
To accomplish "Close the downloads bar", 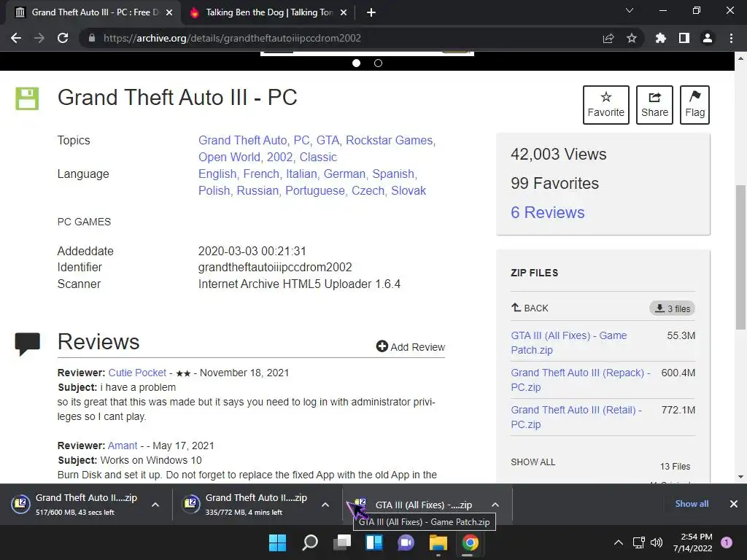I will point(734,504).
